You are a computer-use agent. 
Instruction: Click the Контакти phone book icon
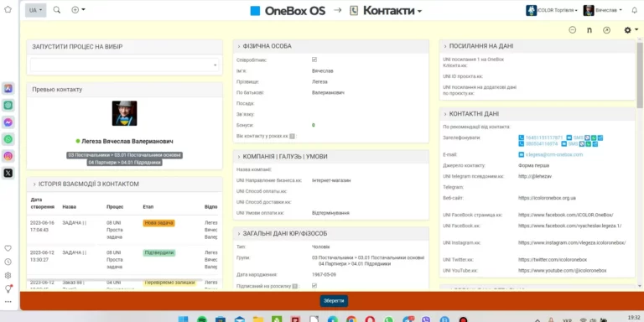point(354,11)
